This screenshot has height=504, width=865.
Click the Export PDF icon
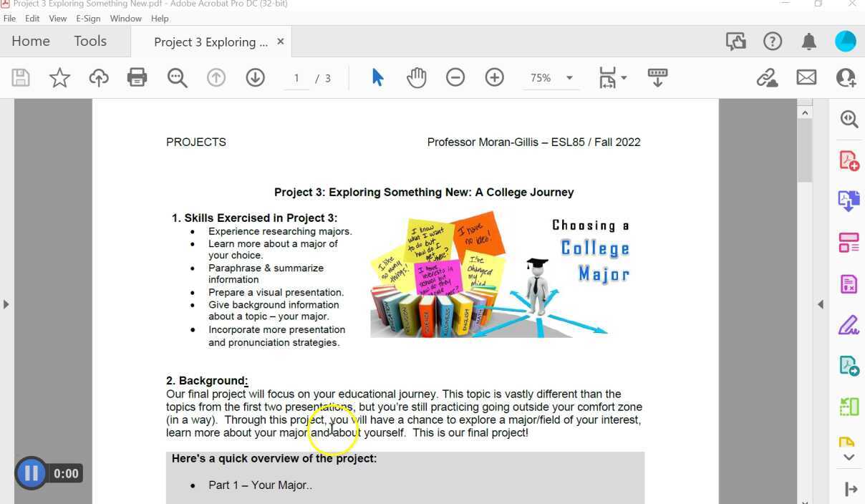pos(848,201)
